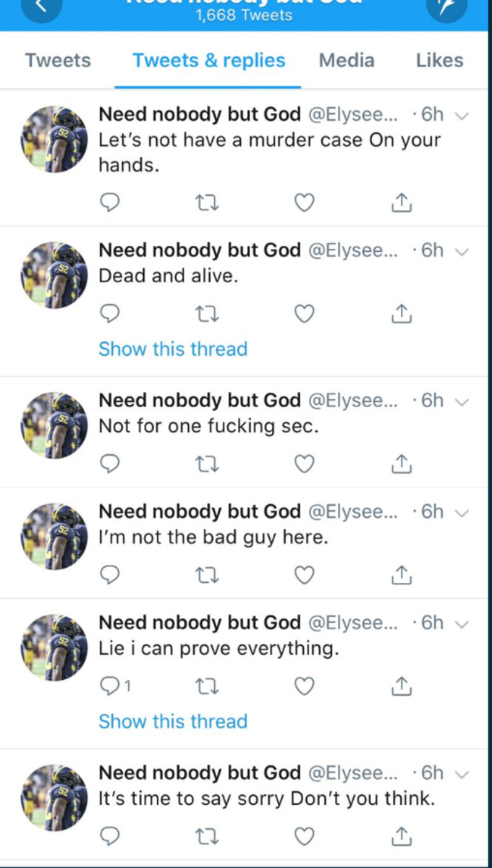The image size is (492, 868).
Task: Toggle like on the 'Dead and alive' tweet
Action: [304, 313]
